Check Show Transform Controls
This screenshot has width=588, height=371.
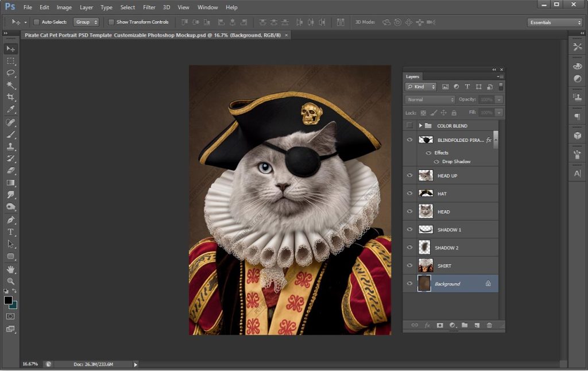point(111,22)
